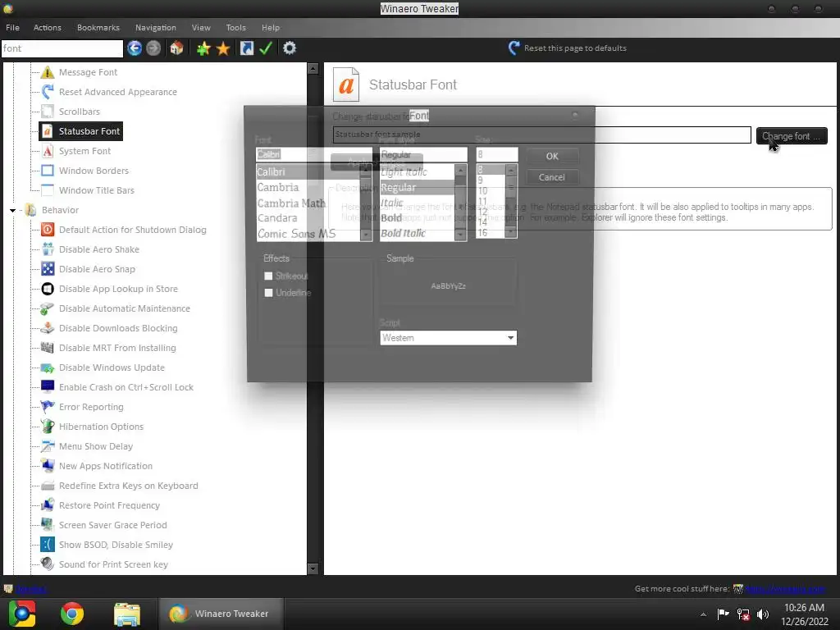Click Show BSOD, Disable Smiley icon
Screen dimensions: 840x630
click(x=48, y=545)
